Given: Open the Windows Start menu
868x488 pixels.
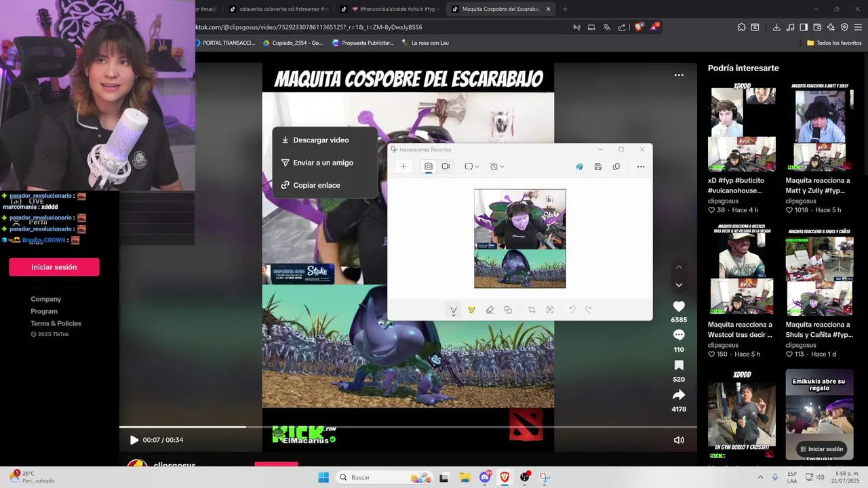Looking at the screenshot, I should tap(323, 477).
